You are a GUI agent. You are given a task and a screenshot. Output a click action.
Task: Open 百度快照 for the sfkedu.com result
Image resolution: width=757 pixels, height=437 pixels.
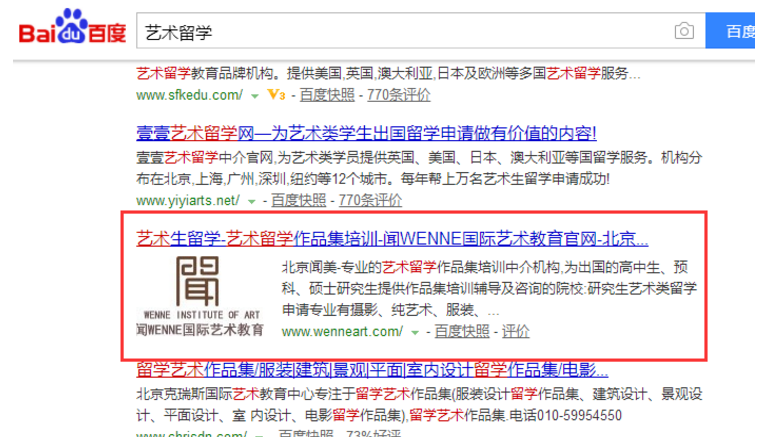(327, 95)
